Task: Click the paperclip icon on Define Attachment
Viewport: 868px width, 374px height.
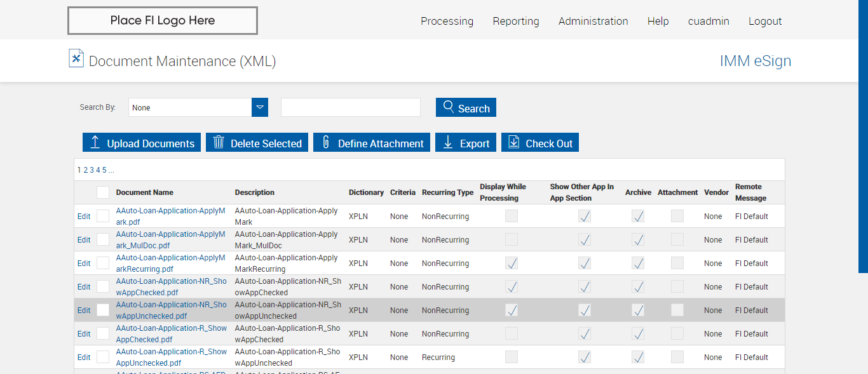Action: click(326, 142)
